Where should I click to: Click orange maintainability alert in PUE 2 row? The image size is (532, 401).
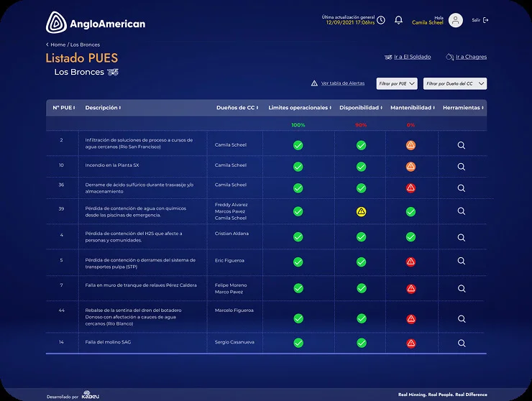(x=411, y=145)
